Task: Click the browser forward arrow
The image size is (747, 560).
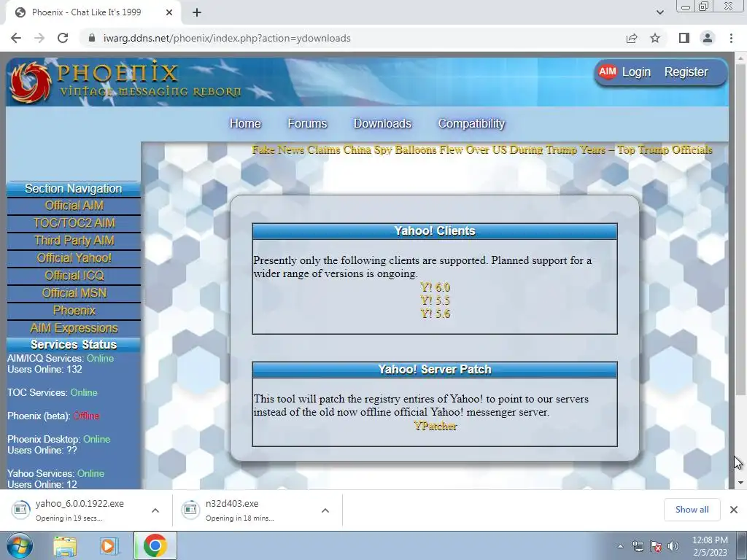Action: pyautogui.click(x=39, y=38)
